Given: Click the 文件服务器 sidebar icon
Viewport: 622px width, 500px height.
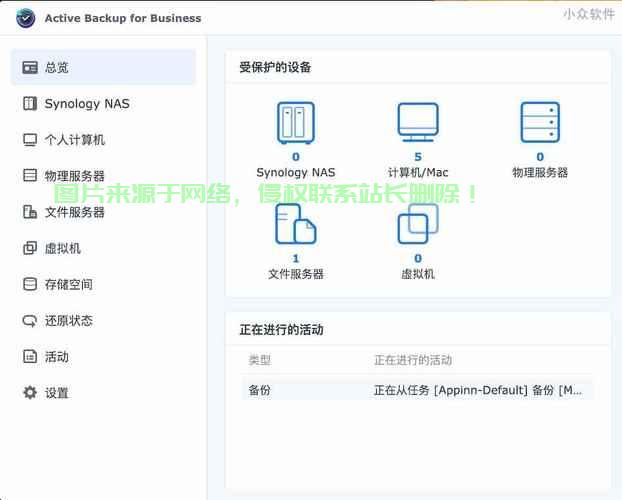Looking at the screenshot, I should coord(30,212).
